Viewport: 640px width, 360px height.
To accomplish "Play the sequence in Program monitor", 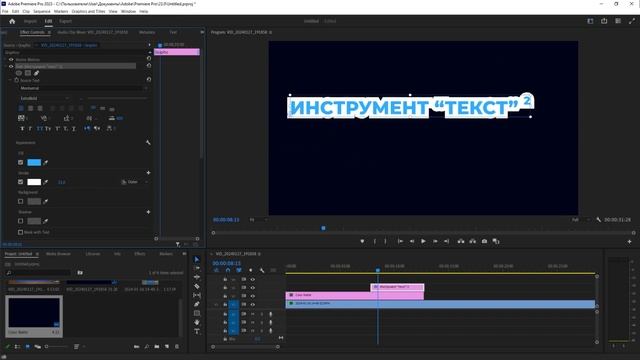I will [423, 241].
